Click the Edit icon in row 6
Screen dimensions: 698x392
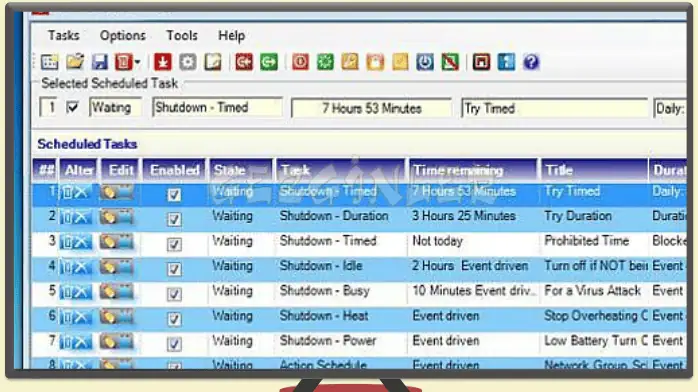coord(117,317)
